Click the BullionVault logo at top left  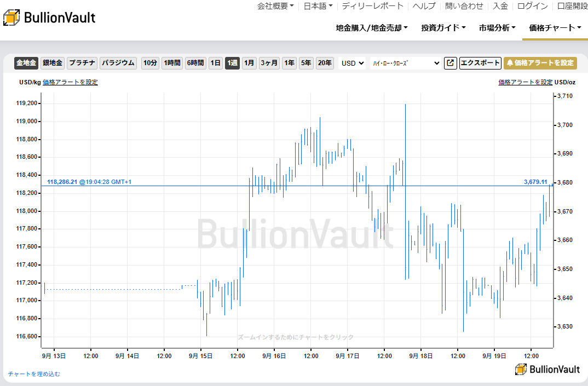(x=49, y=18)
